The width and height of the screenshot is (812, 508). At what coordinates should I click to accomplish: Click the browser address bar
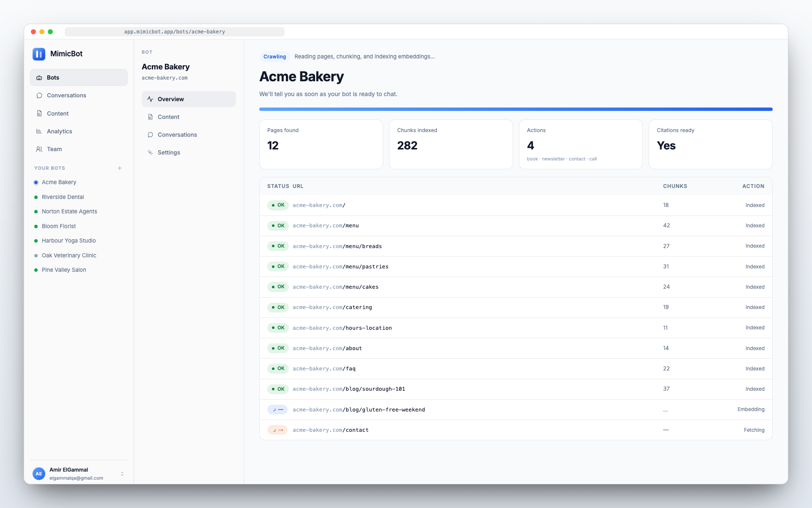click(x=175, y=32)
